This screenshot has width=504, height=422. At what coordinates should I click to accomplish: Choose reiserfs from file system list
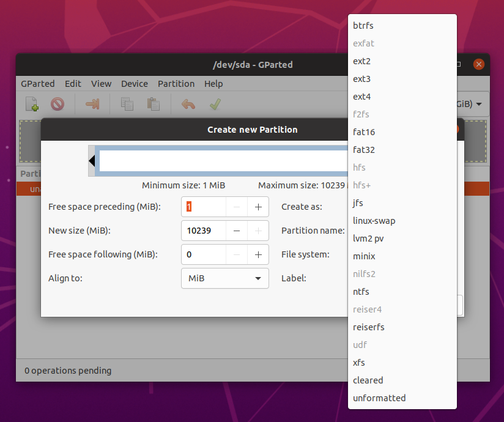[x=402, y=327]
